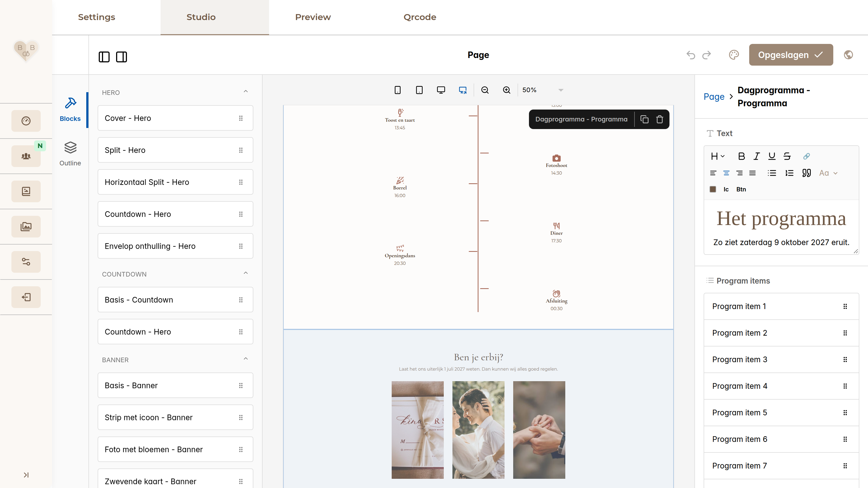
Task: Insert a blockquote
Action: (x=806, y=173)
